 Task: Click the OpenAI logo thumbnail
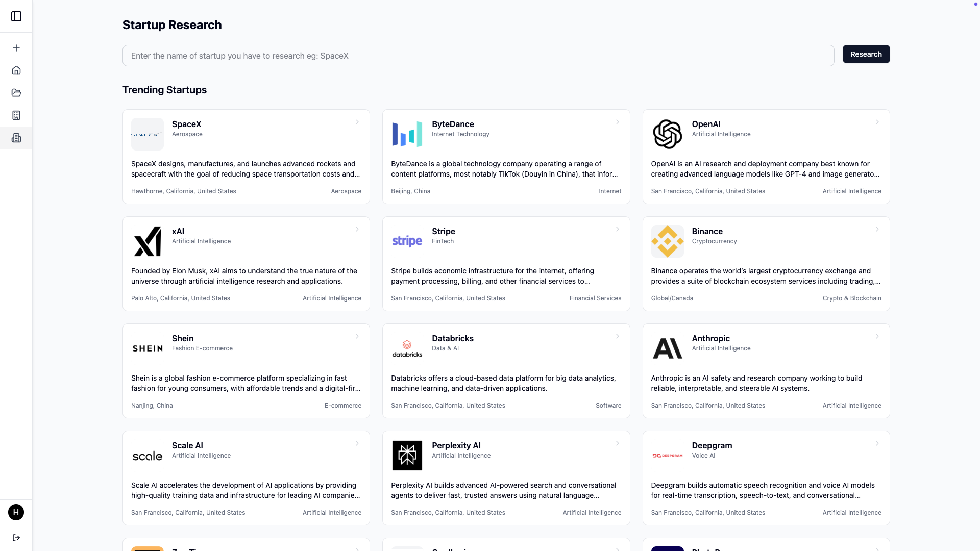pyautogui.click(x=667, y=134)
